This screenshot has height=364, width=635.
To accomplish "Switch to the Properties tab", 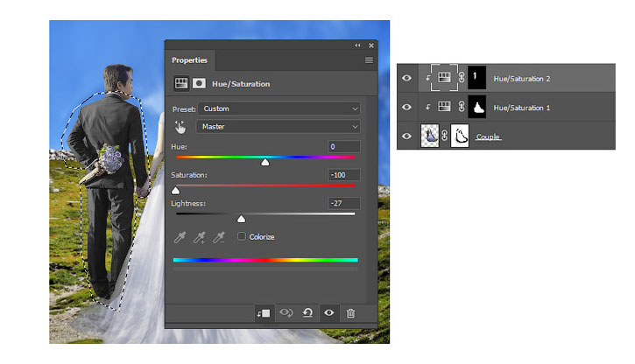I will tap(189, 60).
